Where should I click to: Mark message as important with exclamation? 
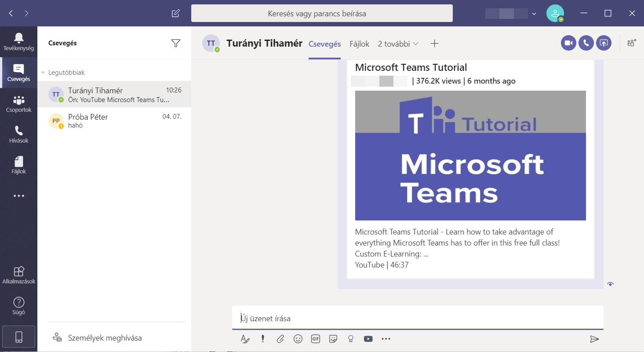(263, 339)
